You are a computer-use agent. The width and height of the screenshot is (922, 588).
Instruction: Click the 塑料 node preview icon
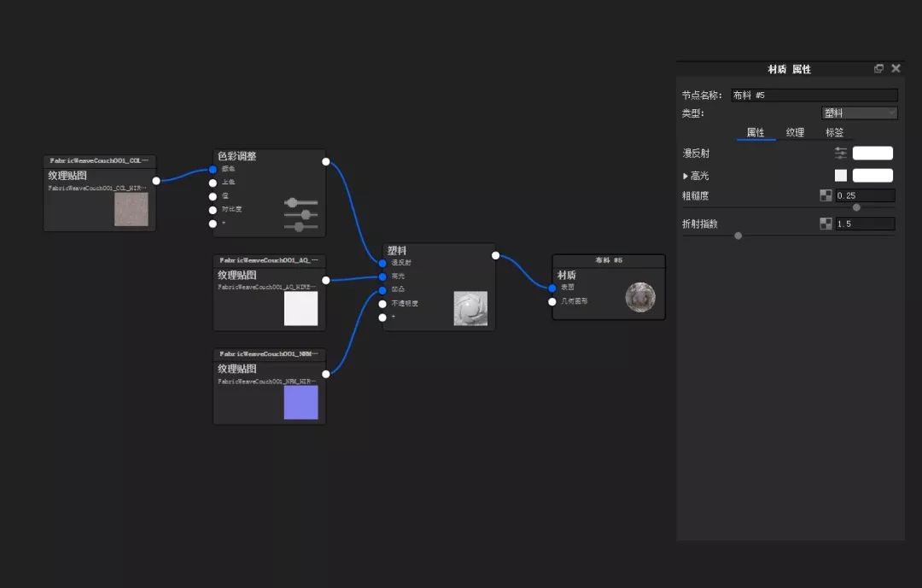pos(470,308)
